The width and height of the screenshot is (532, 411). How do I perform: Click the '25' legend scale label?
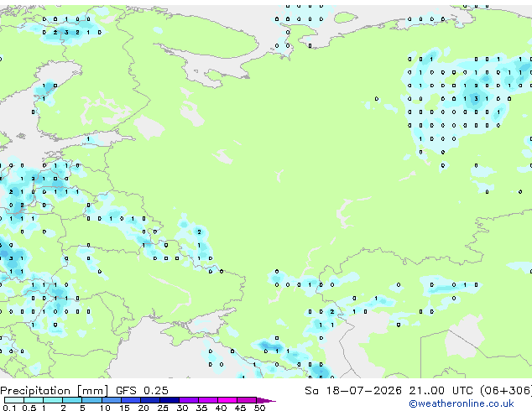pyautogui.click(x=163, y=408)
